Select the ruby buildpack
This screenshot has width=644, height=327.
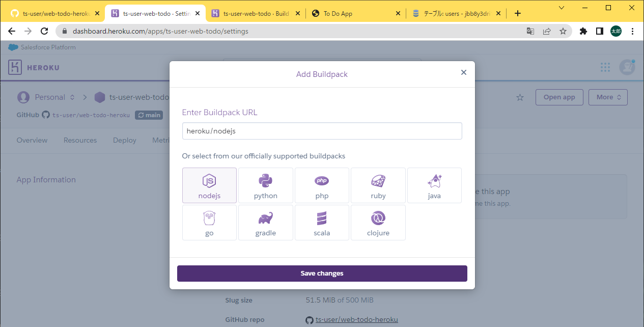pyautogui.click(x=378, y=185)
